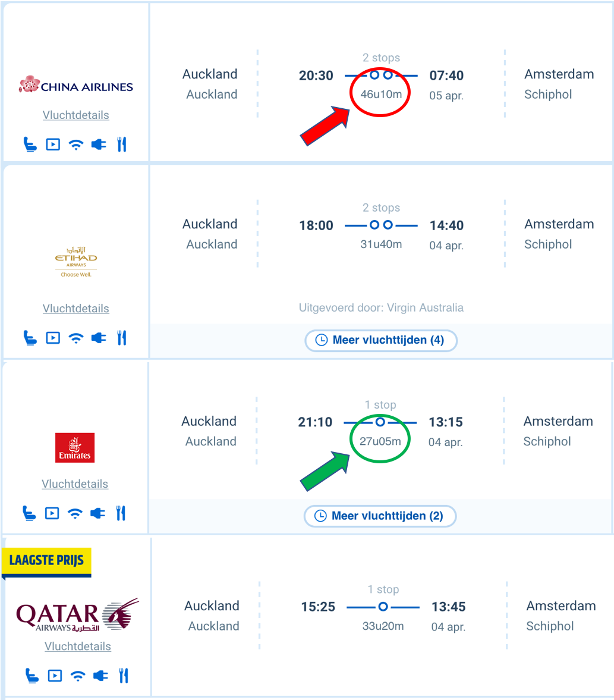Click the wifi icon under China Airlines
Image resolution: width=614 pixels, height=700 pixels.
click(x=76, y=145)
